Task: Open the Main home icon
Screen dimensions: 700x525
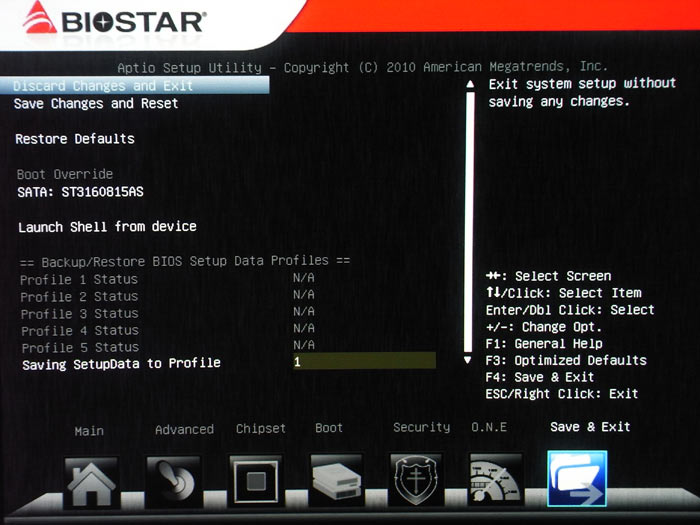Action: tap(91, 483)
